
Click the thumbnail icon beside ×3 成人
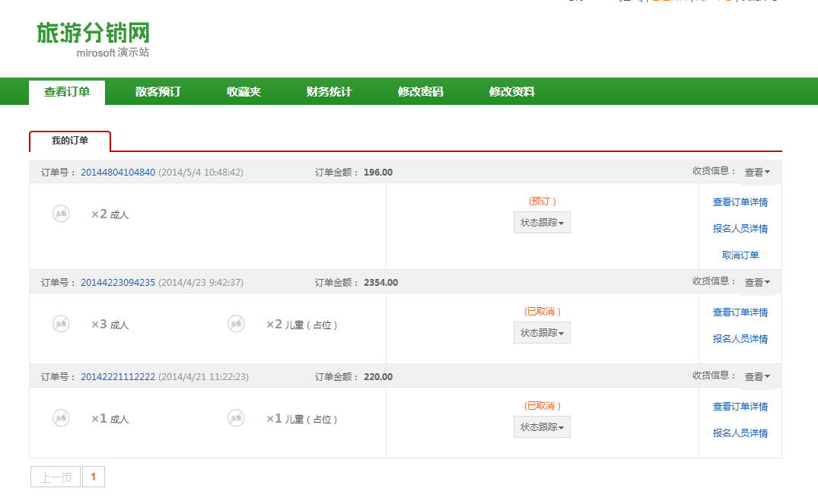click(x=61, y=324)
